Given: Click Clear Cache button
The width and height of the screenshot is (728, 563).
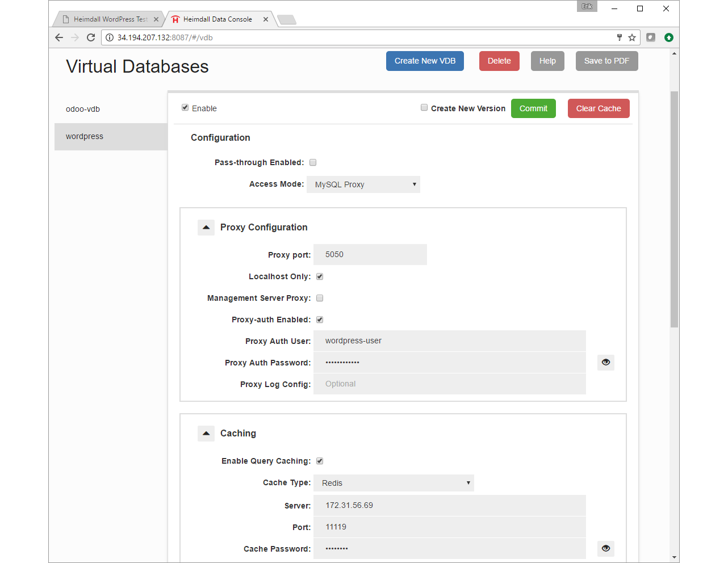Looking at the screenshot, I should click(x=599, y=108).
